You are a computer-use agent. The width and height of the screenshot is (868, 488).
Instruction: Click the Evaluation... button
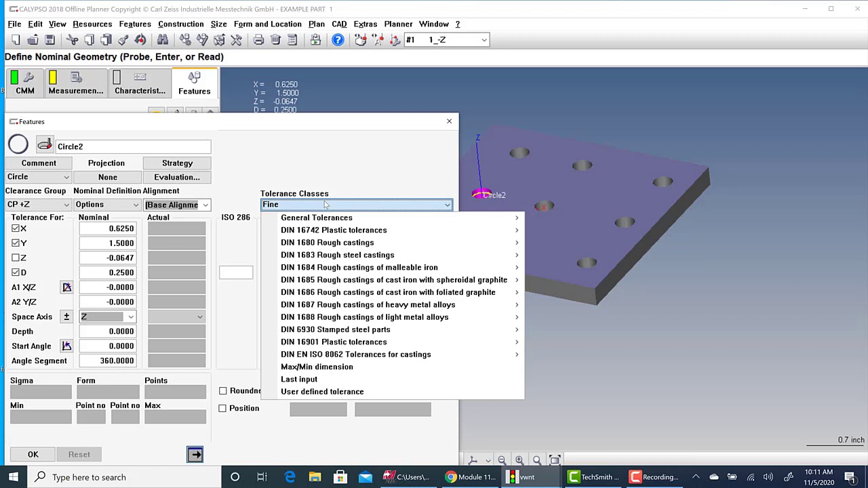[178, 177]
